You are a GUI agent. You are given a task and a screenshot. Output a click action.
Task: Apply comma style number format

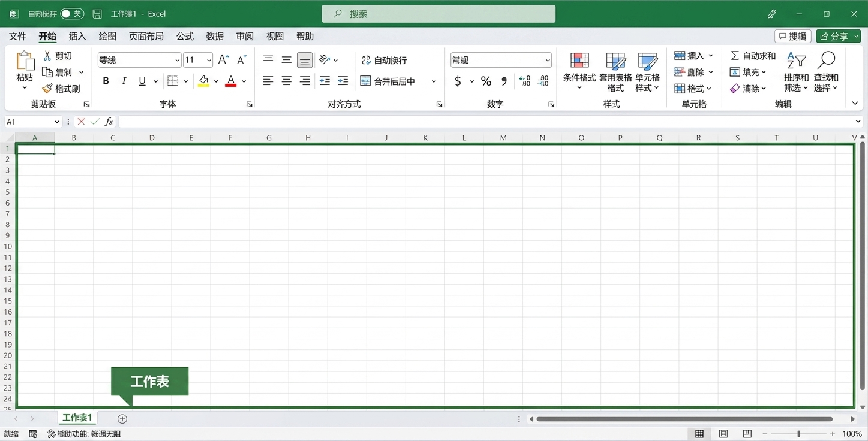pos(504,81)
